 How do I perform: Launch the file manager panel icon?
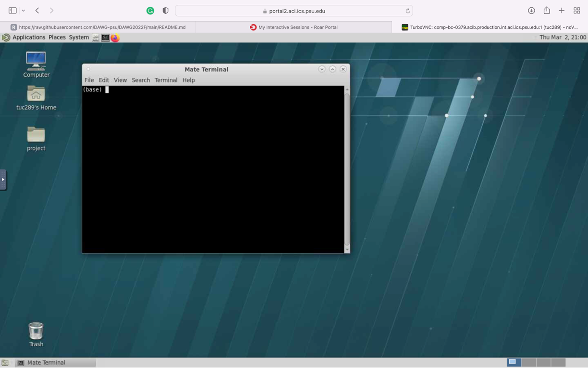(x=96, y=37)
